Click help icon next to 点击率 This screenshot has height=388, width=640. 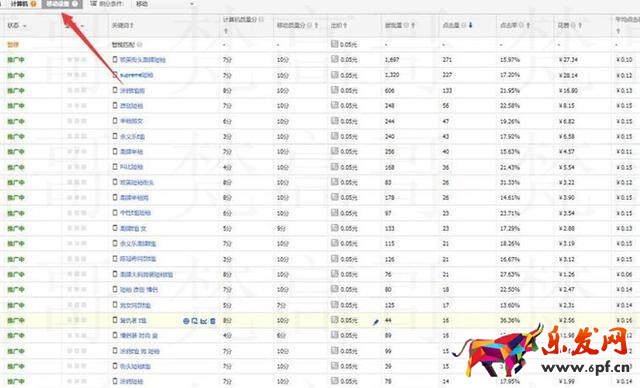pos(521,25)
